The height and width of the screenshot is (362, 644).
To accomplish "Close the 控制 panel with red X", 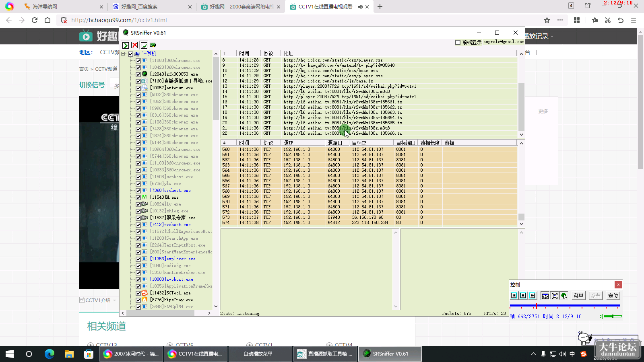I will [x=618, y=284].
